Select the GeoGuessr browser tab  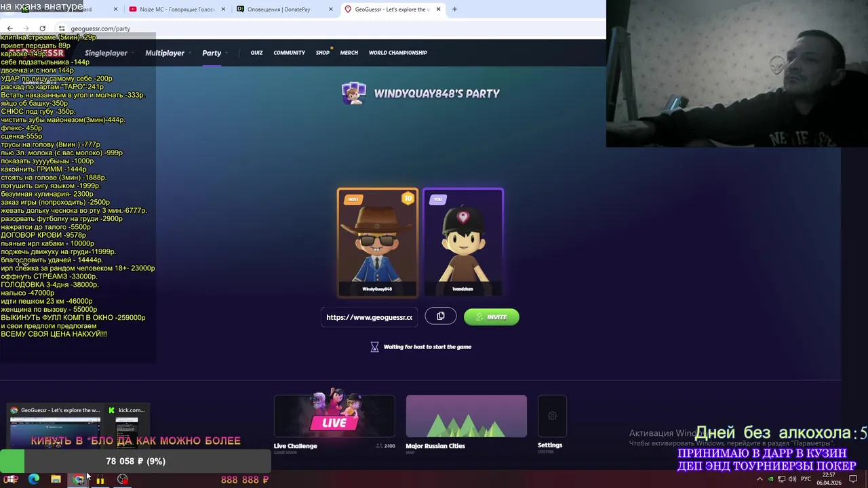click(x=390, y=9)
